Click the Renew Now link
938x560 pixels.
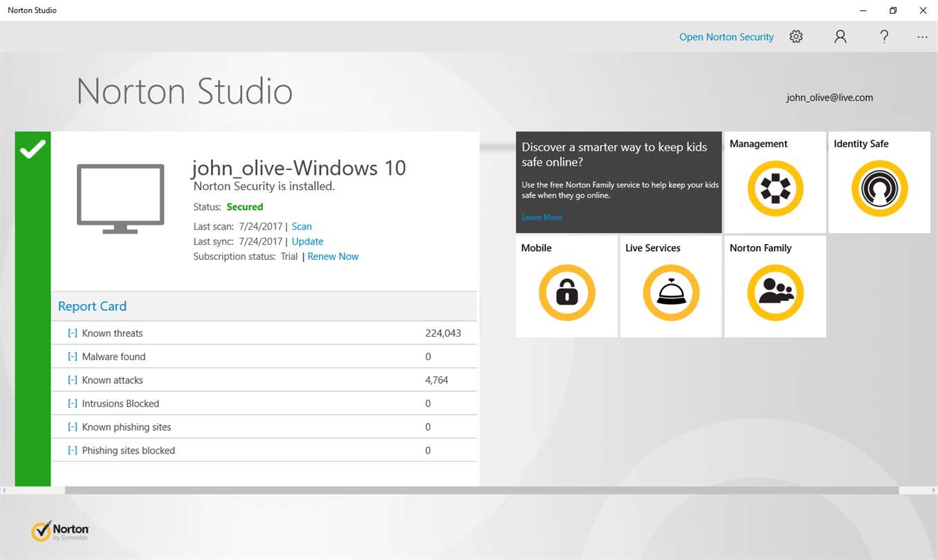[333, 256]
